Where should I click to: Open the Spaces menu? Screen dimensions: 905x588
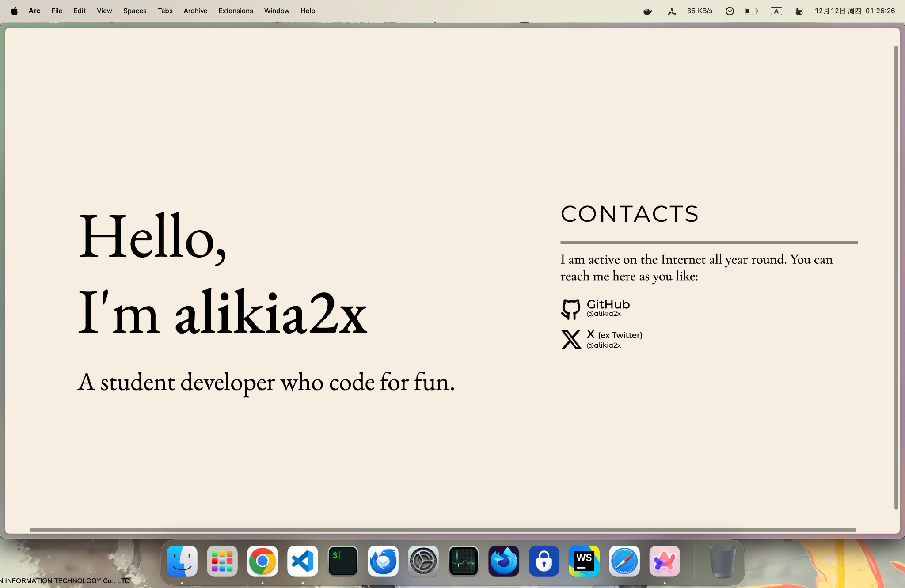[134, 11]
